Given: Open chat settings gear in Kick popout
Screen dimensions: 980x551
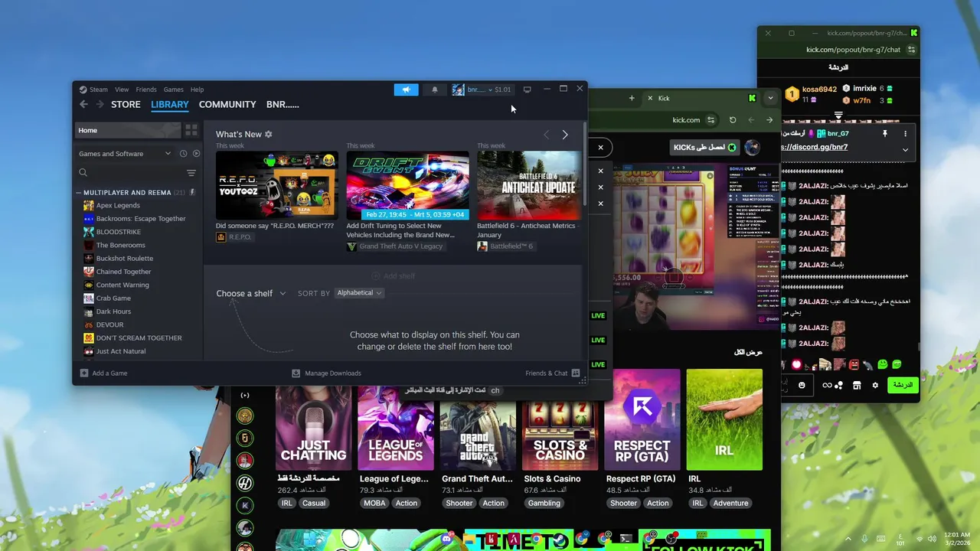Looking at the screenshot, I should pyautogui.click(x=875, y=385).
